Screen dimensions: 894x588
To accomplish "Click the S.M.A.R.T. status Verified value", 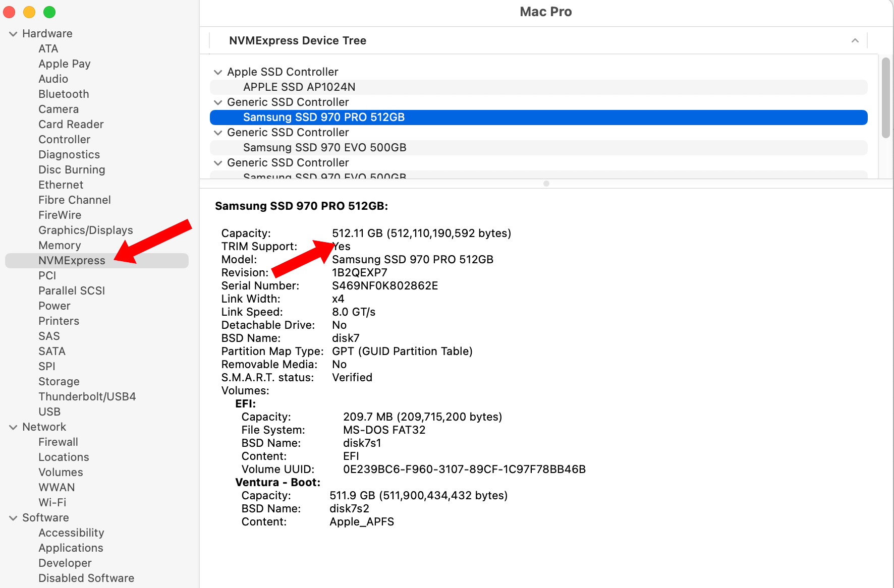I will click(x=352, y=378).
